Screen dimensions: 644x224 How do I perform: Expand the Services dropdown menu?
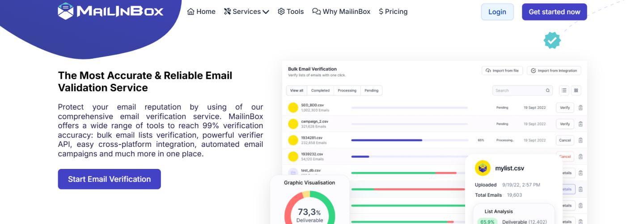(x=246, y=12)
